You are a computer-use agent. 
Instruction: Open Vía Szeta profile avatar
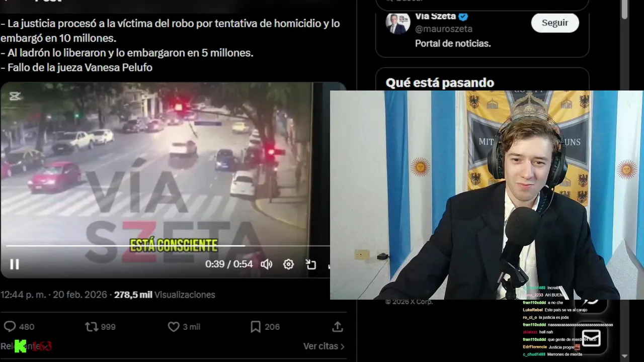398,23
